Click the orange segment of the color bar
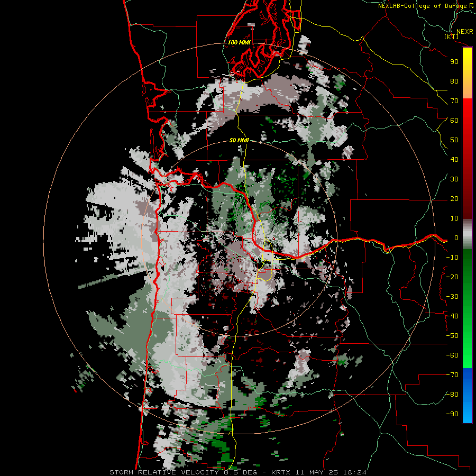Viewport: 476px width, 476px height. [467, 89]
